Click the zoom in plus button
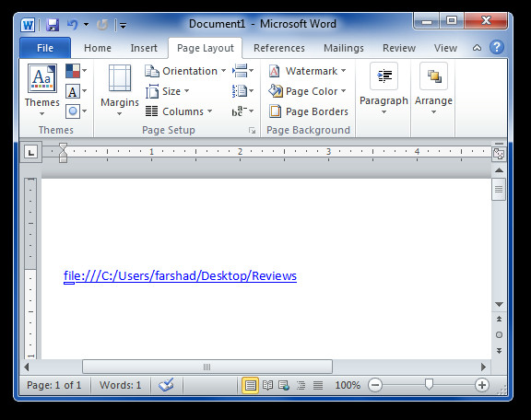The image size is (531, 420). tap(482, 385)
